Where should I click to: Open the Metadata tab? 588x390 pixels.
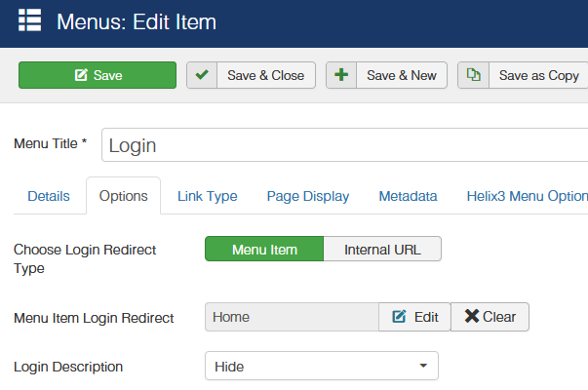point(408,196)
